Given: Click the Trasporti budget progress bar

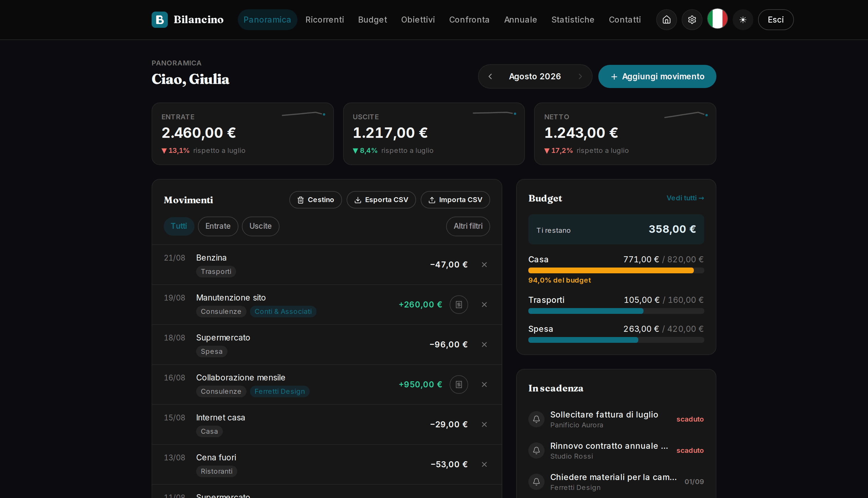Looking at the screenshot, I should (x=616, y=311).
